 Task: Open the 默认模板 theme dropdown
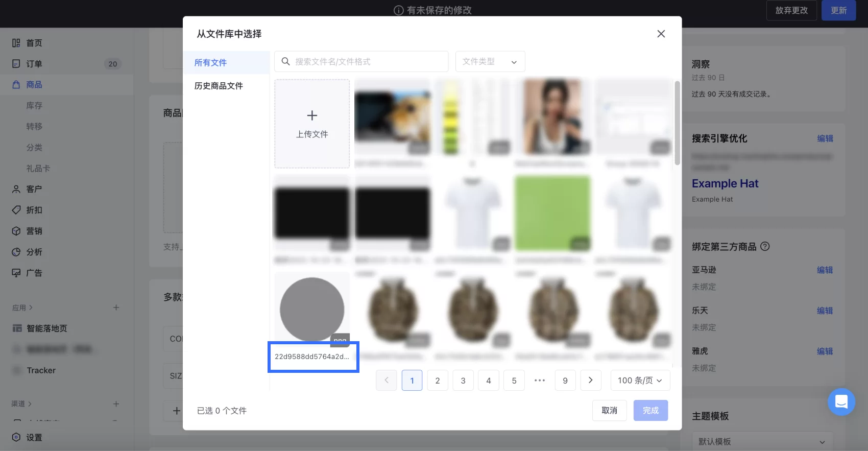pos(762,441)
